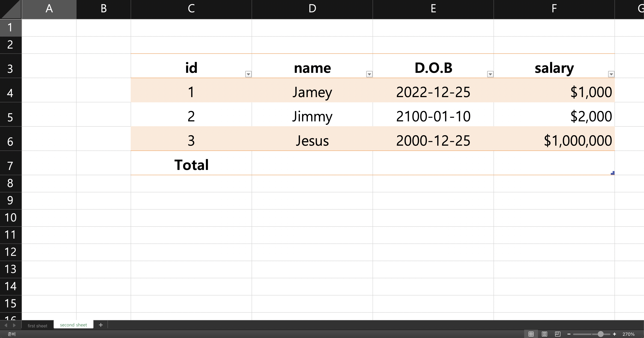Click the zoom slider handle

[x=601, y=334]
